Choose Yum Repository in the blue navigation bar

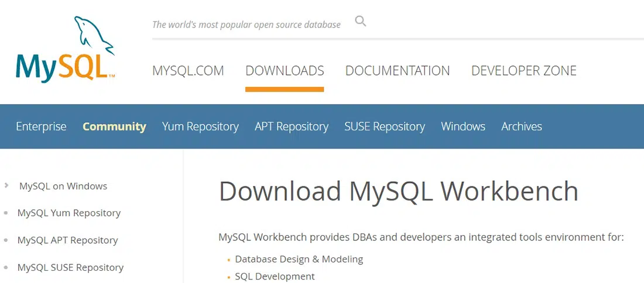click(x=200, y=126)
